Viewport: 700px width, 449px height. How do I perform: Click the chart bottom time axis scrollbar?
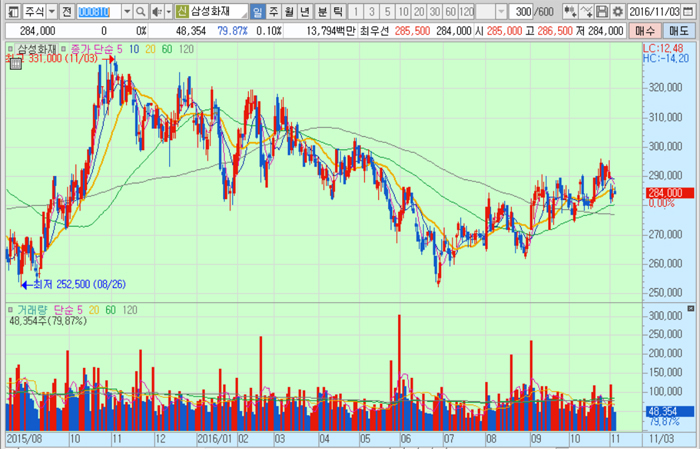[320, 438]
